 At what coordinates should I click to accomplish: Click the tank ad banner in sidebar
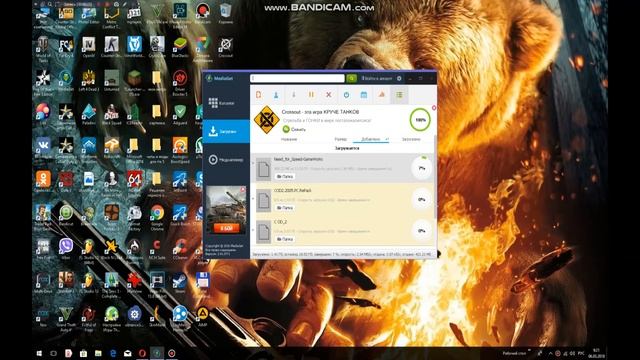point(226,211)
